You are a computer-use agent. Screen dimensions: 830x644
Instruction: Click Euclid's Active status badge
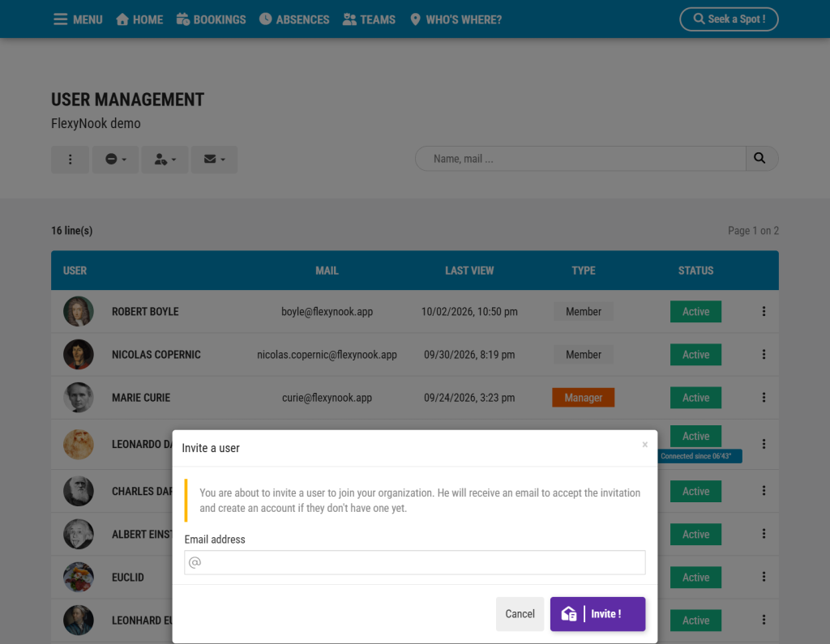point(695,578)
